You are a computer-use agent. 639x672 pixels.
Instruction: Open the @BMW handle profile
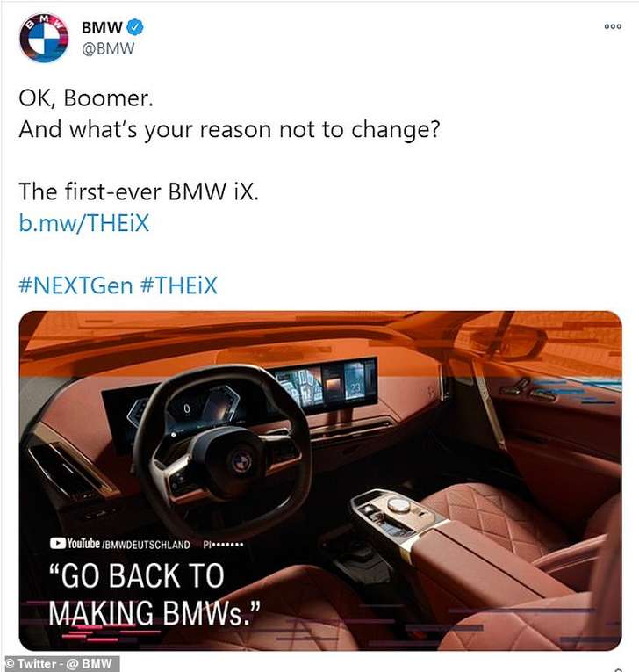108,48
